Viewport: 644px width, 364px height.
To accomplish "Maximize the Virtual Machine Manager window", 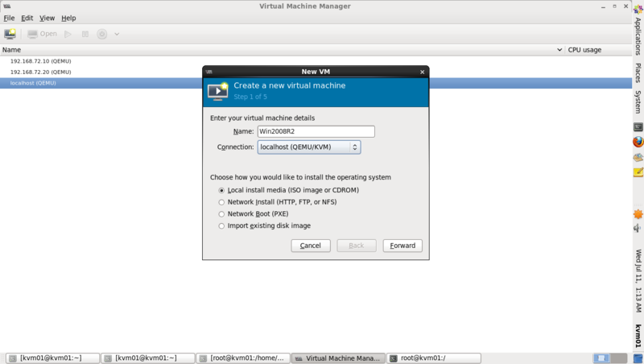I will click(x=614, y=6).
